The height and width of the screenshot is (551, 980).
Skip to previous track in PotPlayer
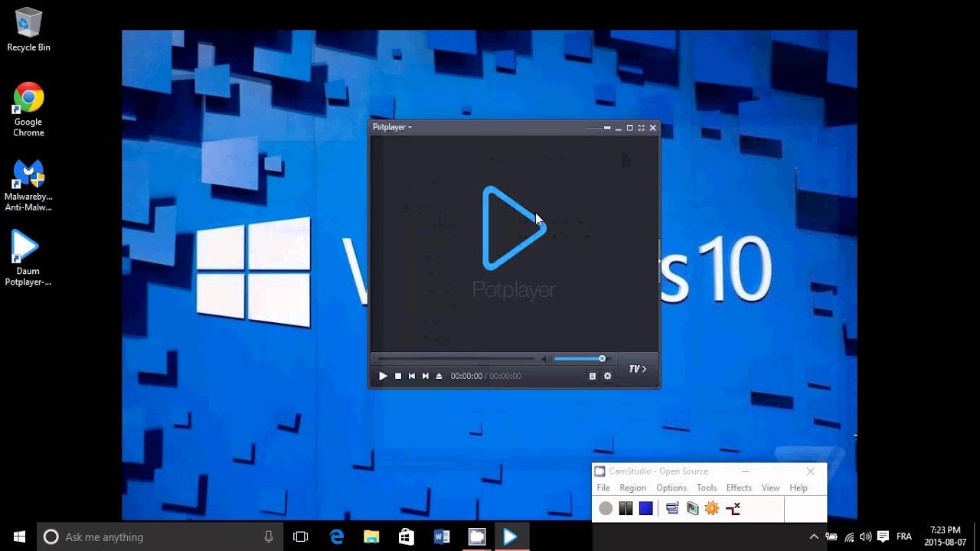(412, 376)
